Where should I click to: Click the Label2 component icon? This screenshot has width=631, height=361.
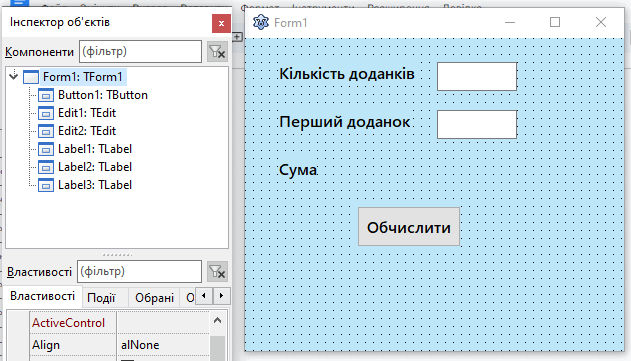point(46,167)
